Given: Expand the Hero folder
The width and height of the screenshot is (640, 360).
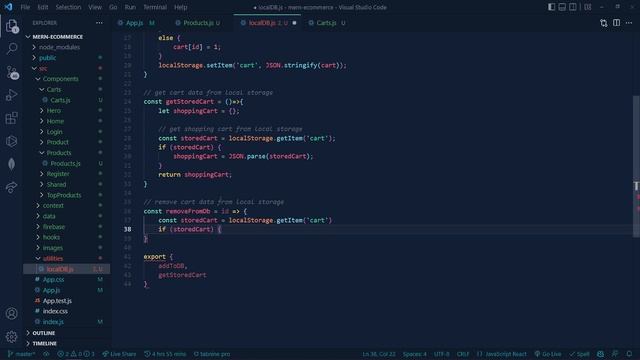Looking at the screenshot, I should tap(66, 111).
